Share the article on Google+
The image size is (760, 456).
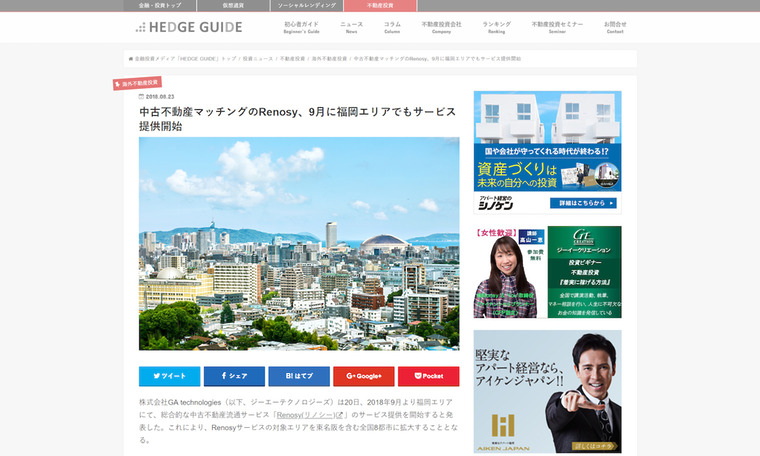pyautogui.click(x=363, y=376)
